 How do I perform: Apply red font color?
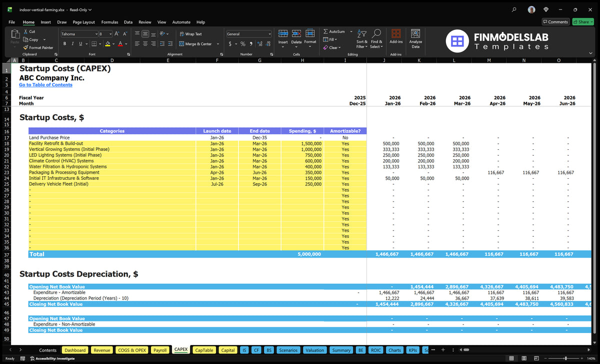tap(120, 44)
